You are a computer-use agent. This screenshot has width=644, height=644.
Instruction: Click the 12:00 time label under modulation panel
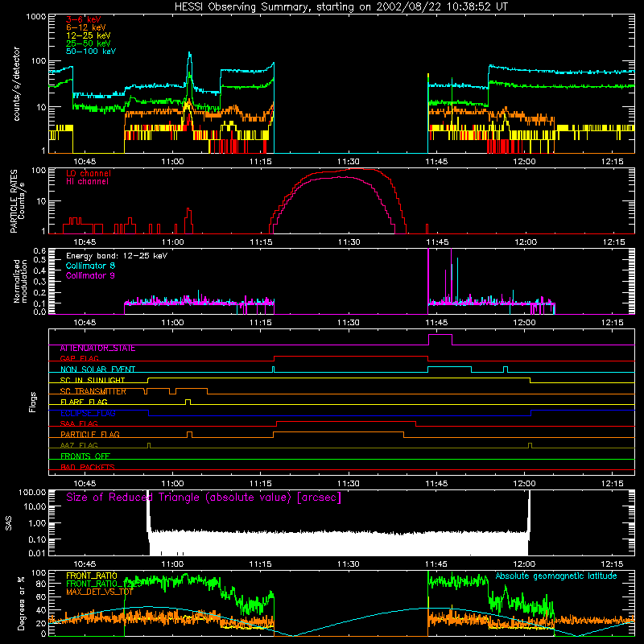525,323
